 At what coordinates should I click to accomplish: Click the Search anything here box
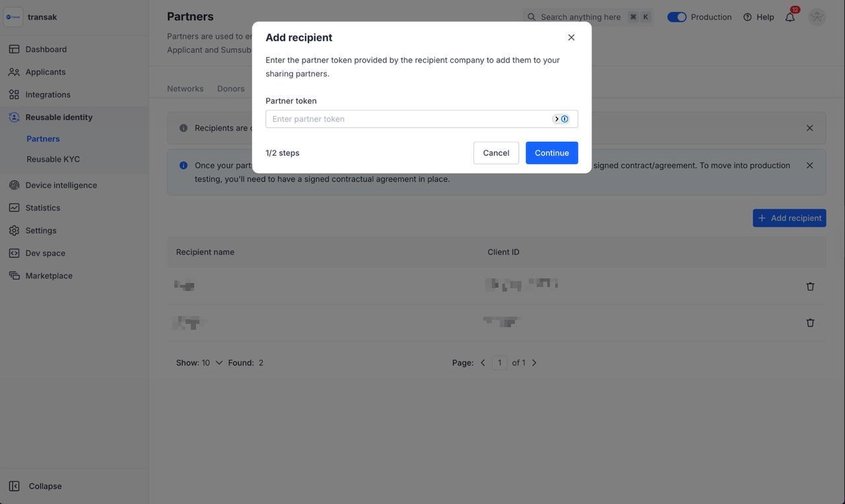click(580, 17)
